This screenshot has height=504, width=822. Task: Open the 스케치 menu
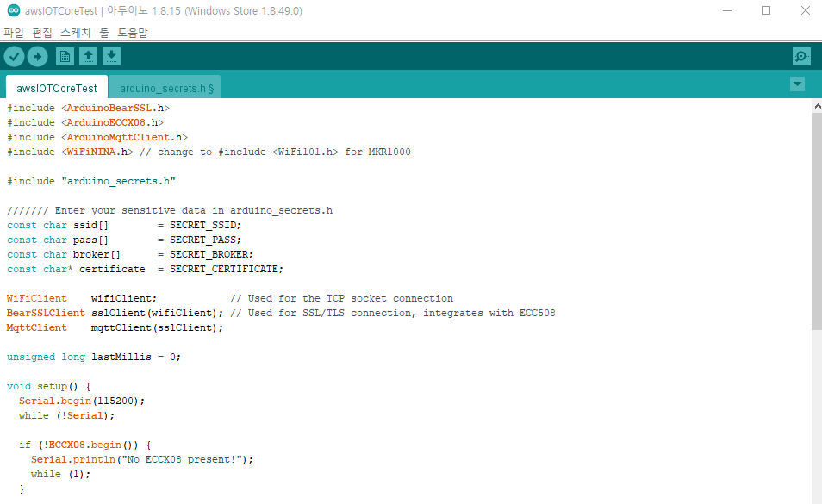click(76, 33)
